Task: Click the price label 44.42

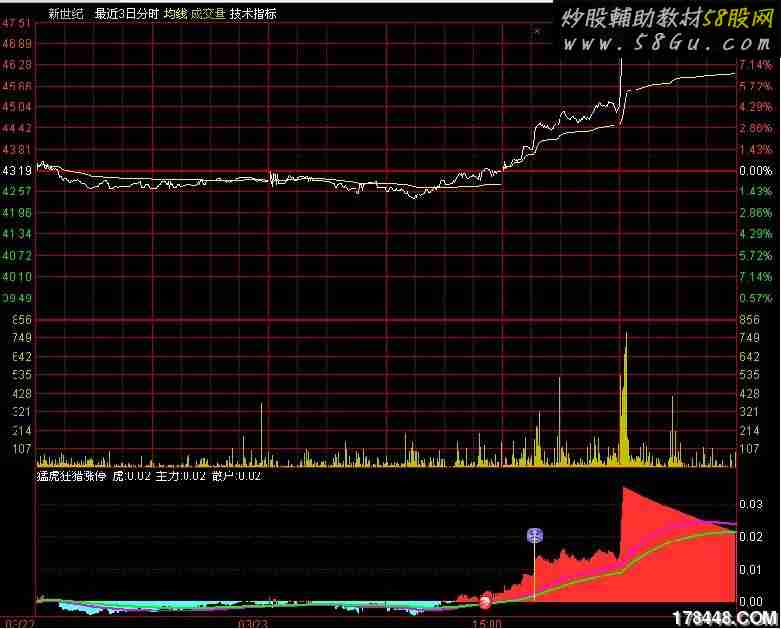Action: coord(17,128)
